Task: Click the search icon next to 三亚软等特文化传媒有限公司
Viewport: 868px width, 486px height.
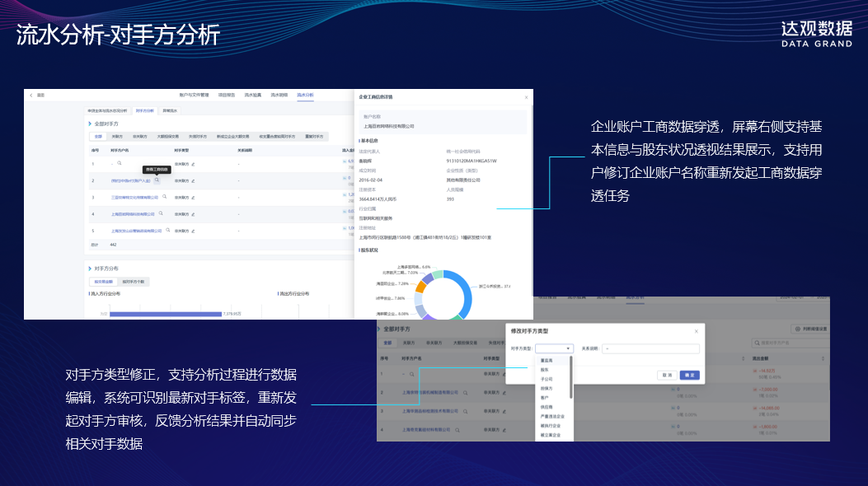Action: click(164, 197)
